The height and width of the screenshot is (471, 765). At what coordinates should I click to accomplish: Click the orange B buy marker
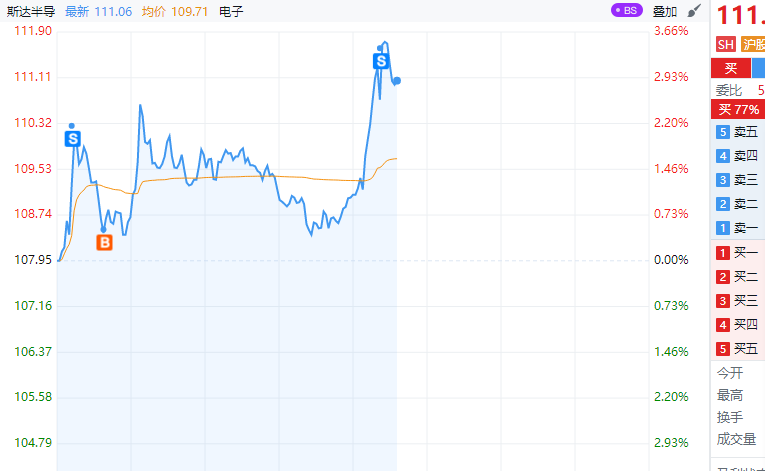tap(104, 242)
